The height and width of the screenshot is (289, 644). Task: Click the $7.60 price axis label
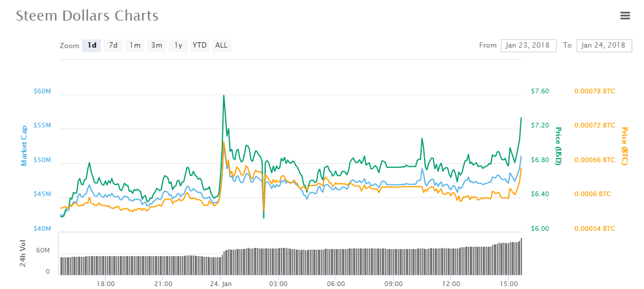click(x=540, y=91)
